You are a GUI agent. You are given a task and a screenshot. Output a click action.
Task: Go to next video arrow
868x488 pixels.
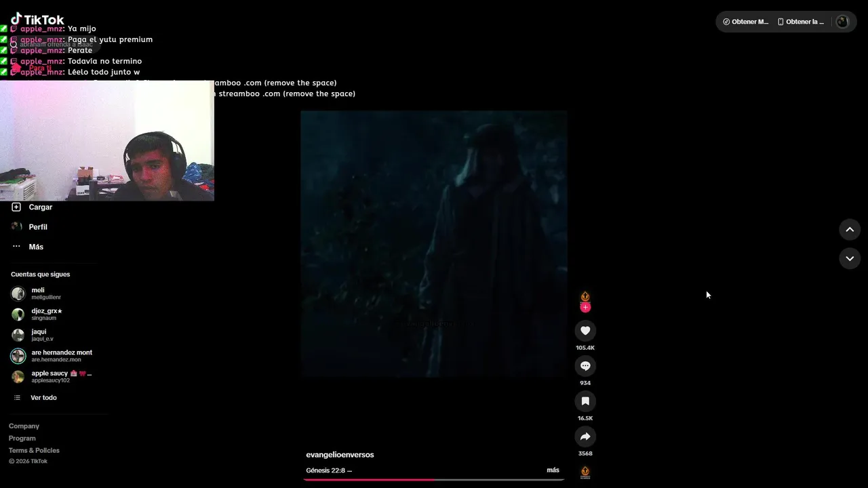(850, 258)
